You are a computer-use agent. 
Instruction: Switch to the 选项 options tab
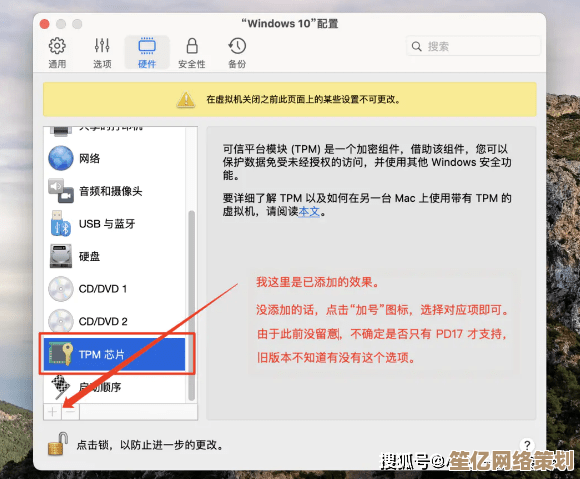tap(102, 53)
